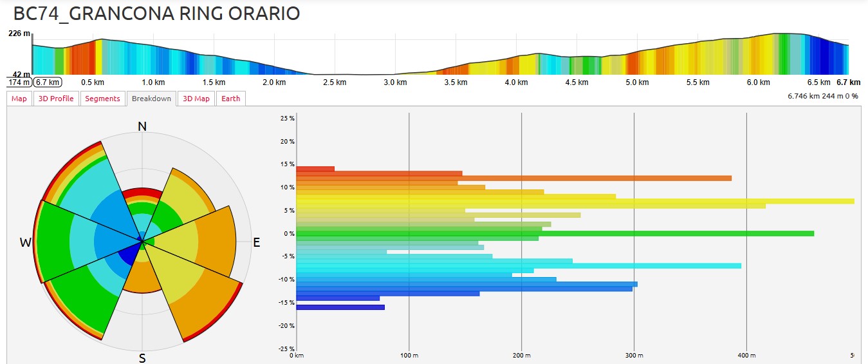The width and height of the screenshot is (868, 364).
Task: Click the -25 % gradient axis label
Action: click(x=286, y=349)
